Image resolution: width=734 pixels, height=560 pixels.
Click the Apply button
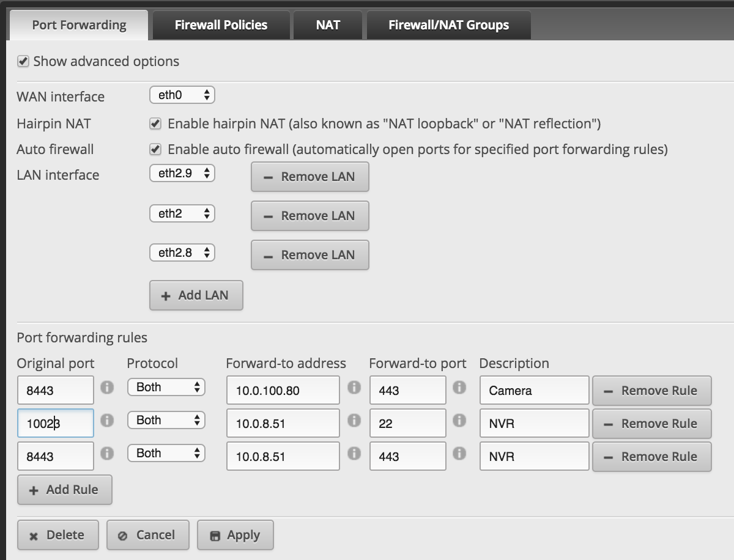[235, 536]
